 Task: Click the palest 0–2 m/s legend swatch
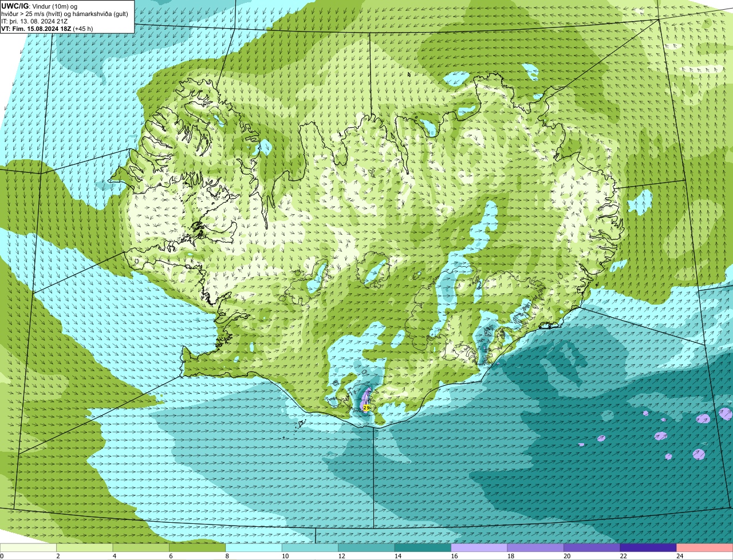pyautogui.click(x=29, y=547)
